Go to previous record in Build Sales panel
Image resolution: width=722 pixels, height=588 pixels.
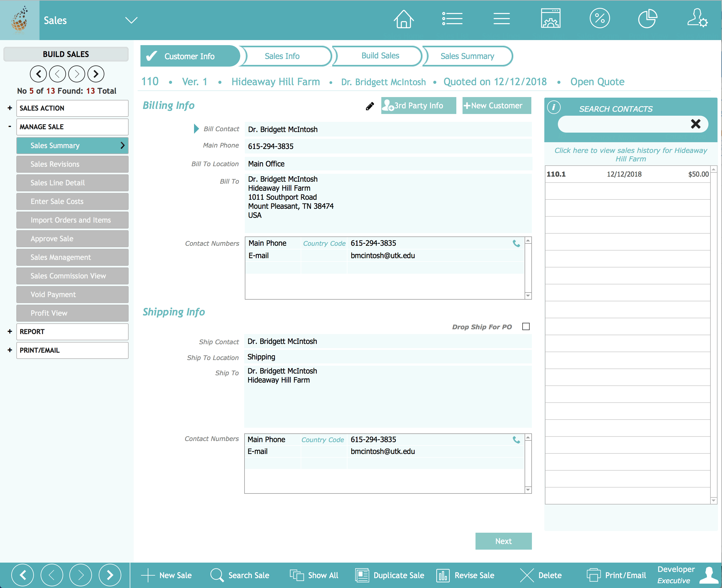(x=58, y=74)
